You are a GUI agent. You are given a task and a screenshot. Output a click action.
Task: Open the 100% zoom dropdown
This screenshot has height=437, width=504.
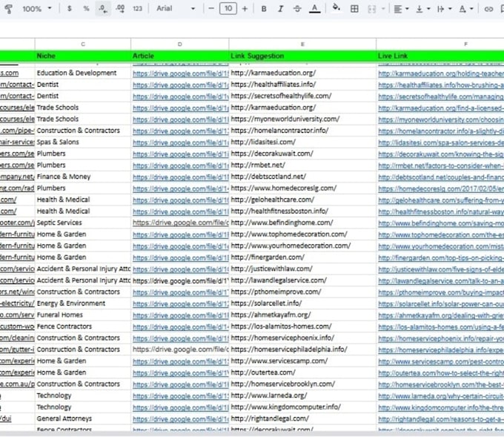tap(36, 9)
